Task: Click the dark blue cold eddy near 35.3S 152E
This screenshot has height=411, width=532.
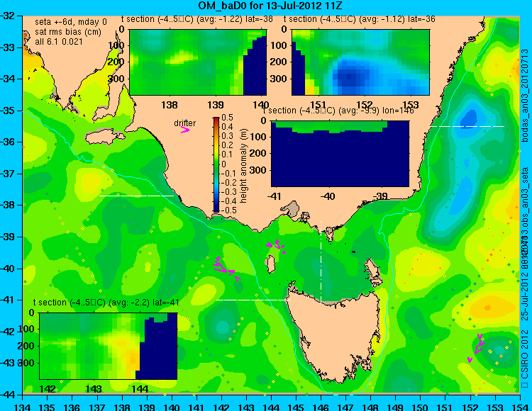Action: click(x=469, y=119)
